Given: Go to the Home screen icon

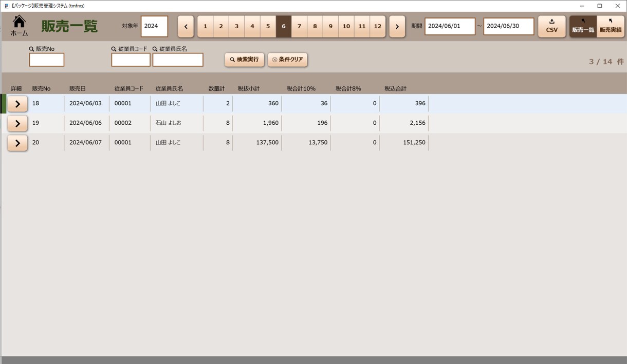Looking at the screenshot, I should (19, 26).
